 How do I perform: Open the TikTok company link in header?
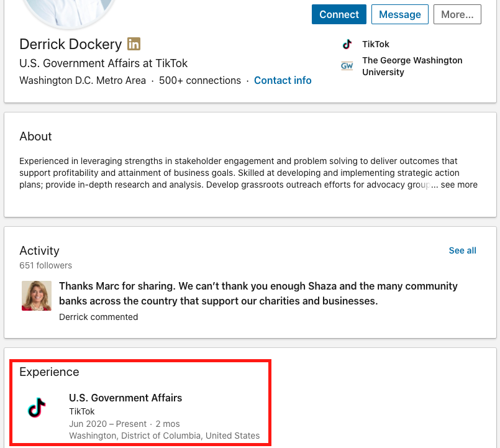pyautogui.click(x=376, y=44)
